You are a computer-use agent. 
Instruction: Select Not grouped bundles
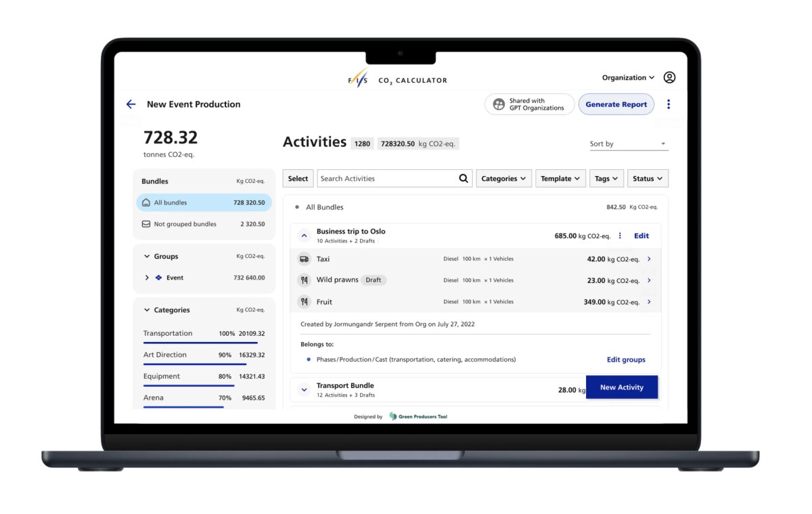204,224
